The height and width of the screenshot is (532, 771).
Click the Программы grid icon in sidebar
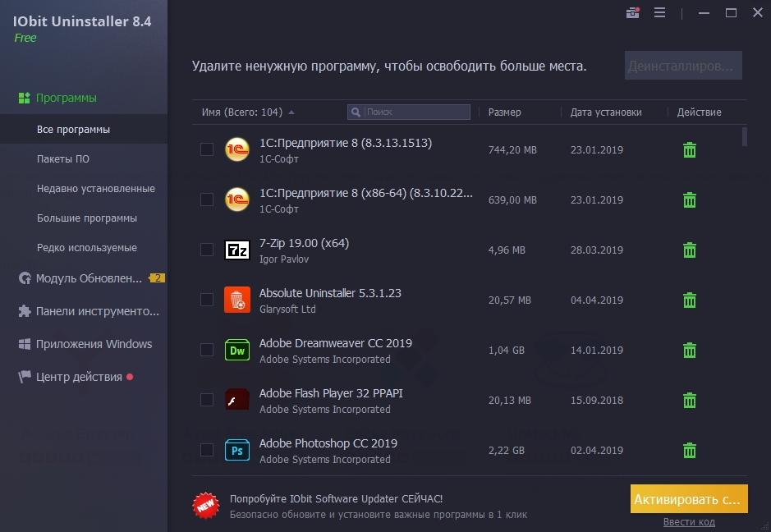24,98
